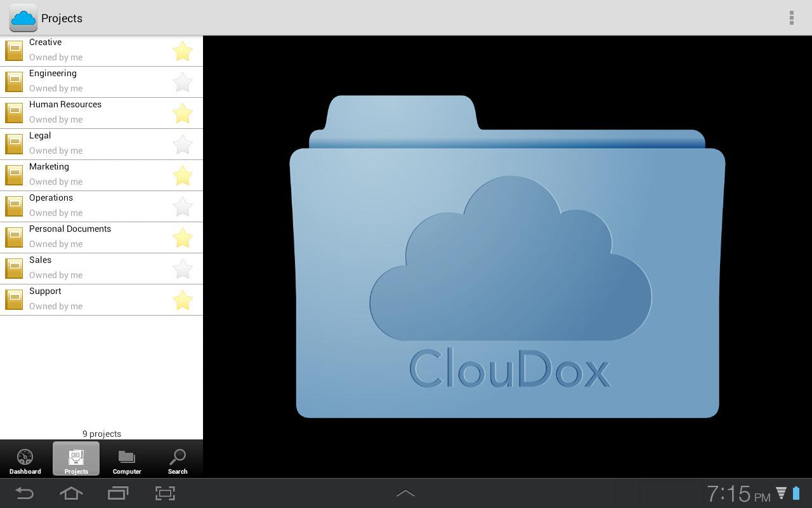Expand the hidden navigation chevron
This screenshot has width=812, height=508.
tap(405, 492)
